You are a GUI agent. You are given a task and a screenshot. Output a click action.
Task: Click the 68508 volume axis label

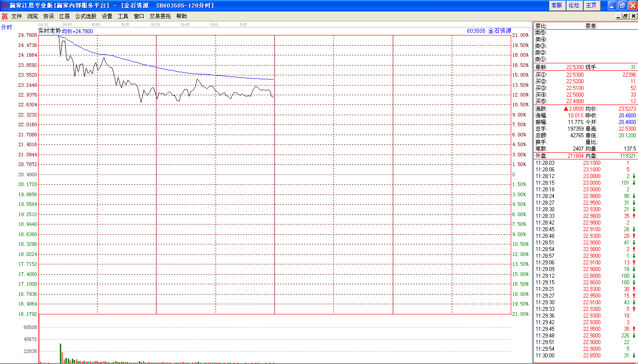coord(30,327)
